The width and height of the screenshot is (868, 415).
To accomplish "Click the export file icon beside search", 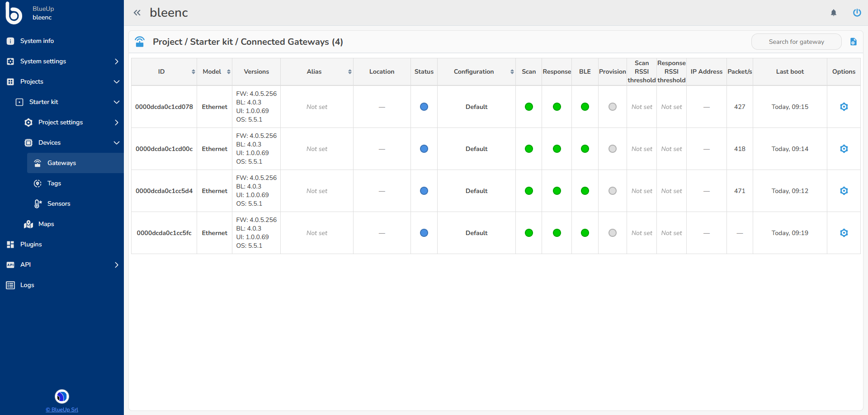I will [x=853, y=42].
